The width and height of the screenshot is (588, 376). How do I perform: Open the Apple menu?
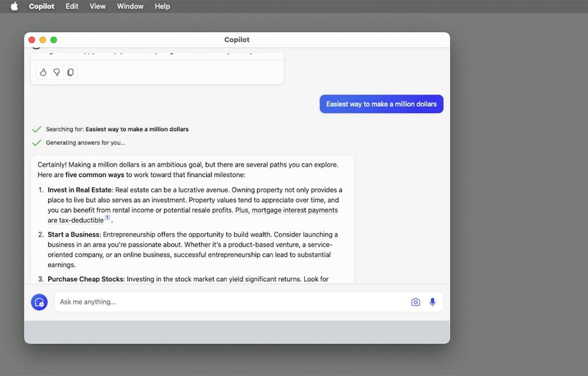[14, 6]
